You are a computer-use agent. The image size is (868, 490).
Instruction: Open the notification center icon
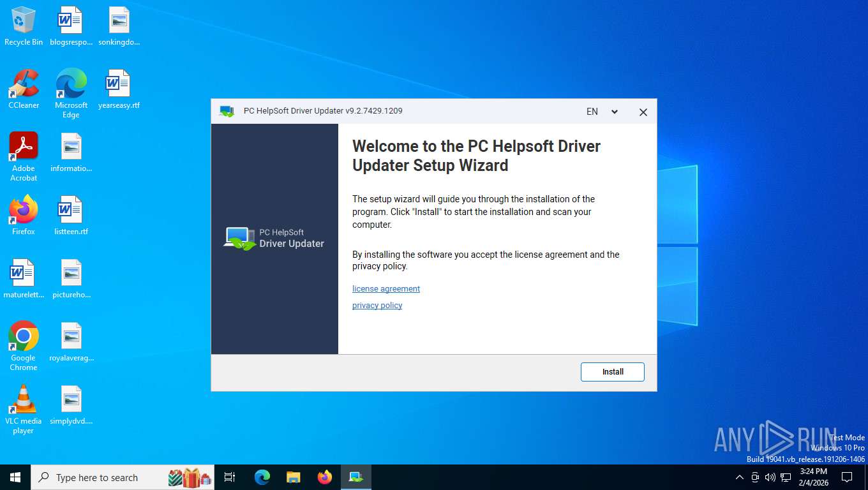tap(847, 477)
